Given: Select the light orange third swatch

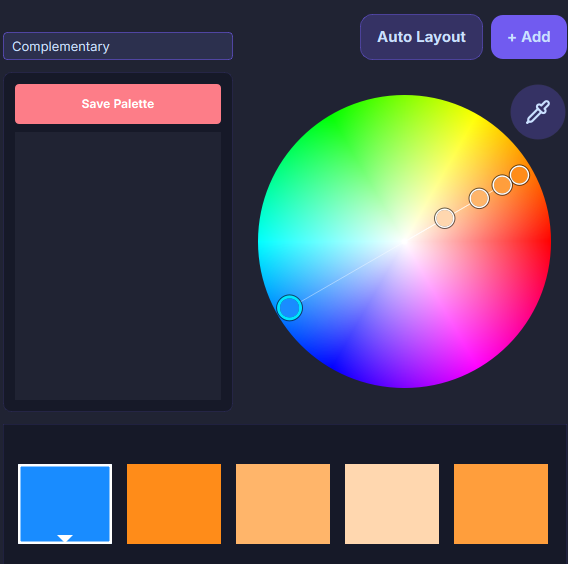Looking at the screenshot, I should [x=283, y=504].
